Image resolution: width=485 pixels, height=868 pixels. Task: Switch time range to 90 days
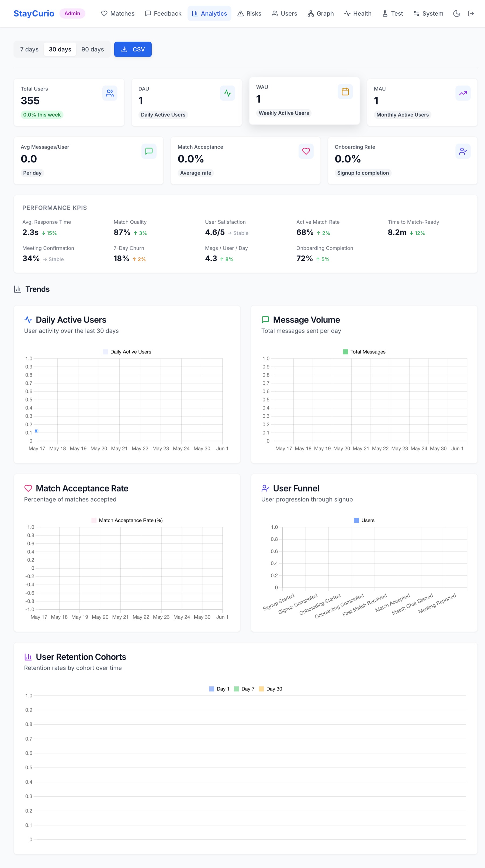pyautogui.click(x=93, y=49)
